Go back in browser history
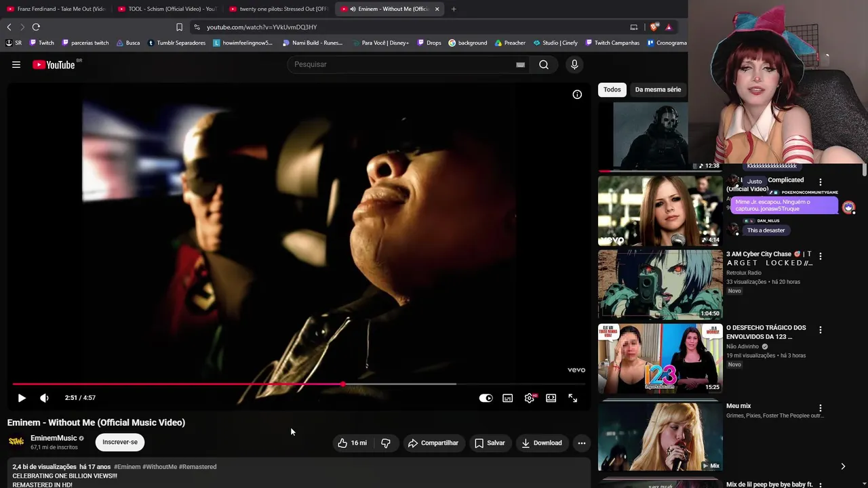This screenshot has width=868, height=488. [9, 27]
